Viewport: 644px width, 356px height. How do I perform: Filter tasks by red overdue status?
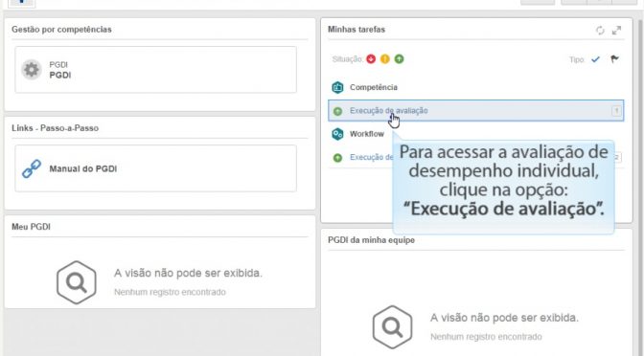point(371,59)
